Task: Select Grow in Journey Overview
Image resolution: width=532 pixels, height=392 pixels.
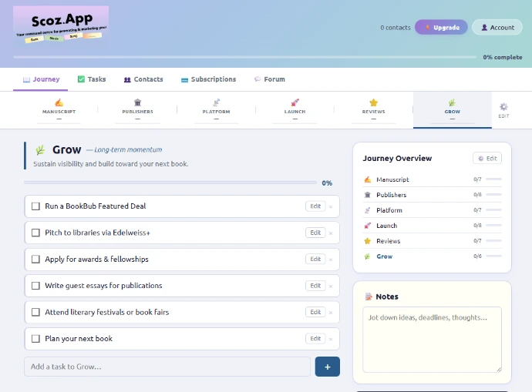Action: [x=432, y=256]
